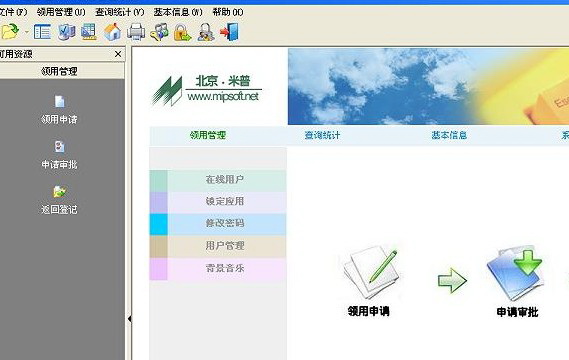Open the www.mipsoft.net link
The image size is (569, 360).
[223, 97]
